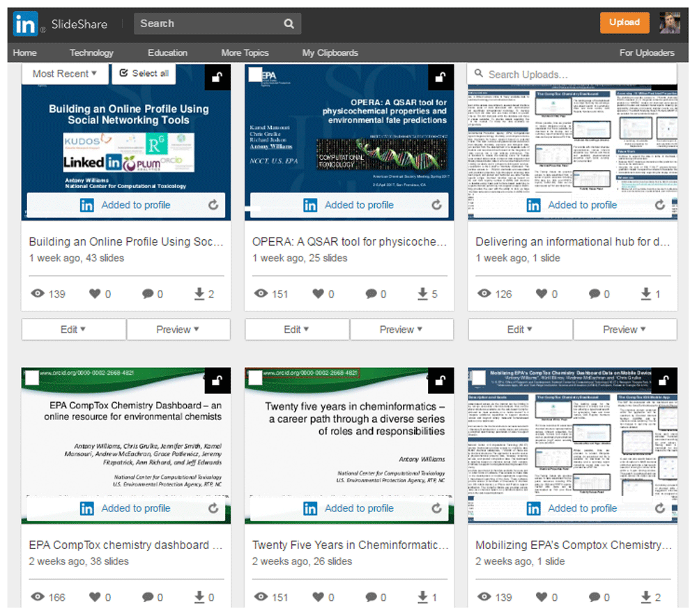Toggle privacy lock on EPA CompTox dashboard slide
Image resolution: width=697 pixels, height=616 pixels.
point(217,380)
